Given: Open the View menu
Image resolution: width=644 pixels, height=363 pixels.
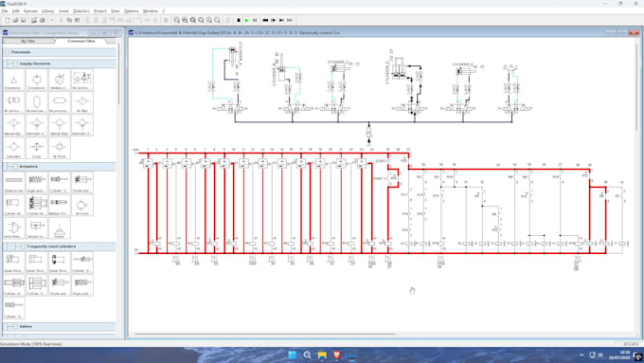Looking at the screenshot, I should click(116, 11).
